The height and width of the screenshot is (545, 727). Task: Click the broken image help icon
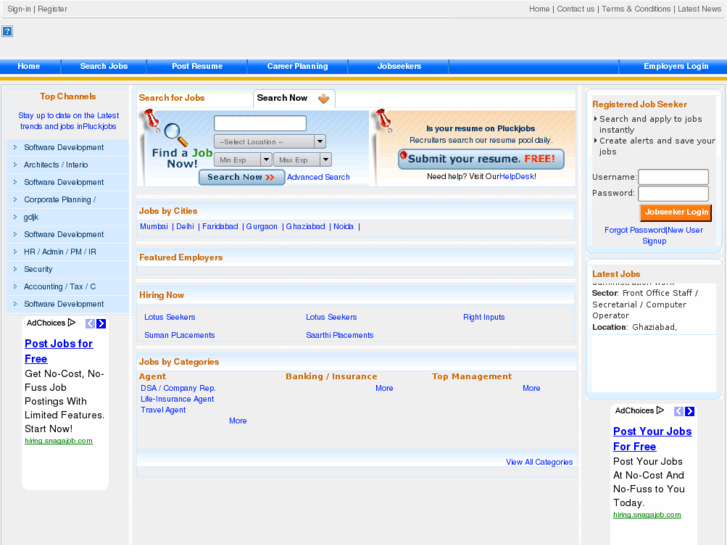(x=7, y=31)
